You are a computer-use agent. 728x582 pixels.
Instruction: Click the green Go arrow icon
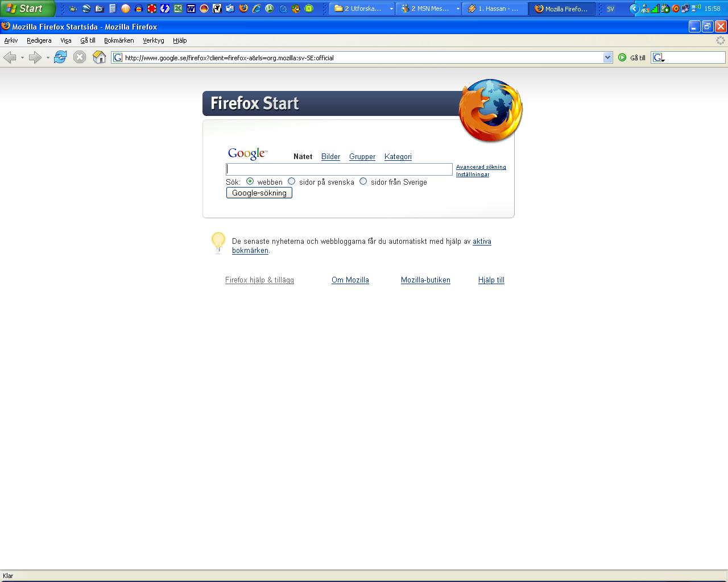coord(622,57)
